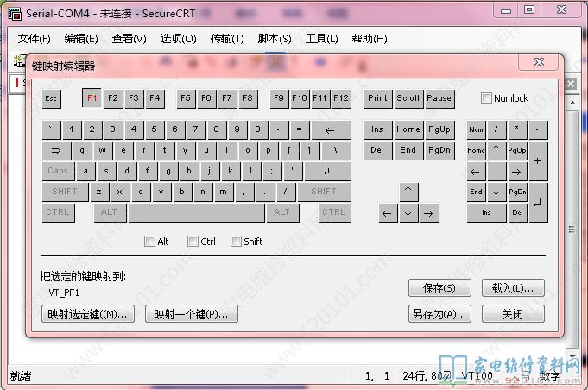Select the up arrow navigation key

(x=408, y=192)
